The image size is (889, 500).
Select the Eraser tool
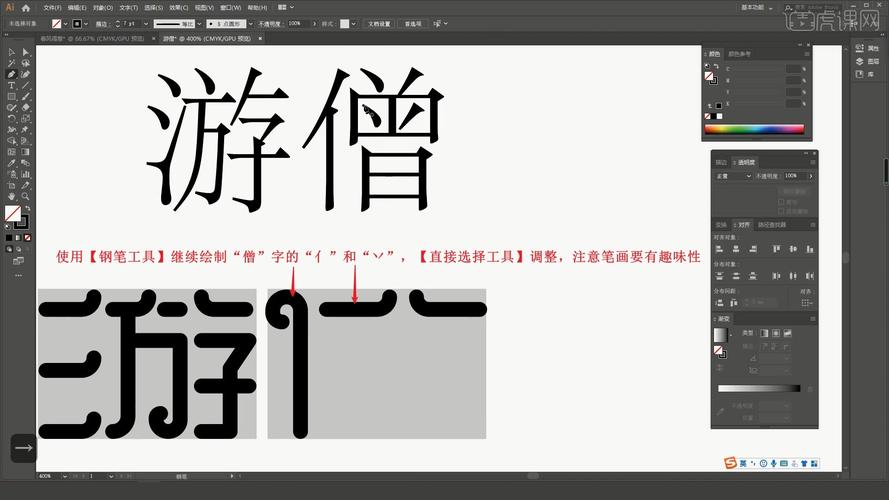tap(26, 107)
